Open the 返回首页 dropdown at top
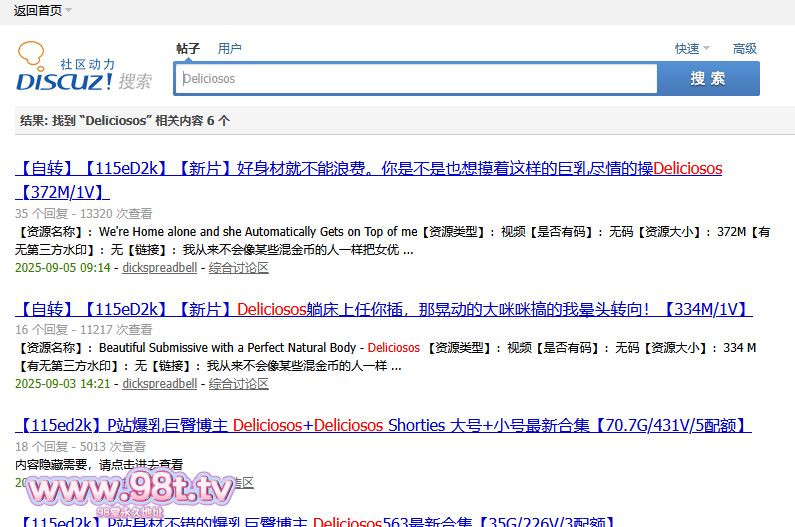 click(x=43, y=10)
